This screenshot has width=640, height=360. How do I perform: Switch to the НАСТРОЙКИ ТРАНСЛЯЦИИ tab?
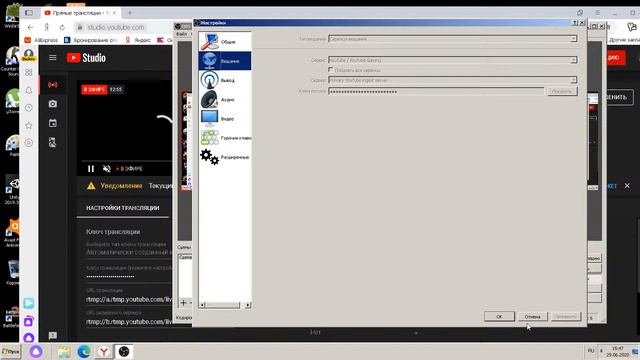(122, 208)
